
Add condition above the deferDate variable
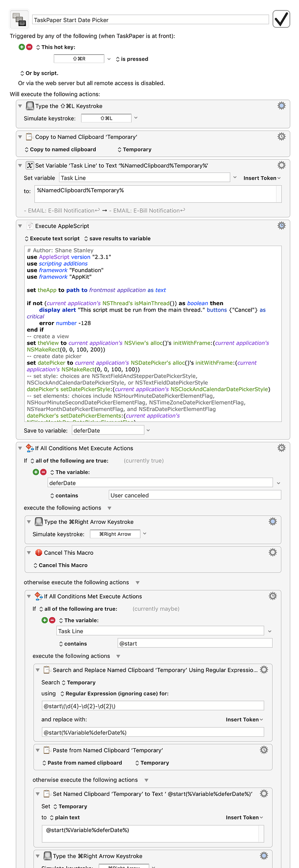point(36,472)
